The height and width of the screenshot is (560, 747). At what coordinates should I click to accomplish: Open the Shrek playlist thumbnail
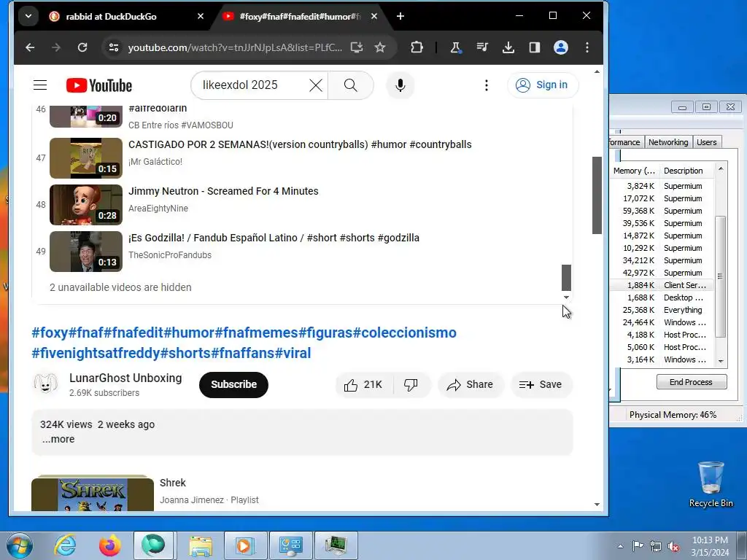coord(93,494)
